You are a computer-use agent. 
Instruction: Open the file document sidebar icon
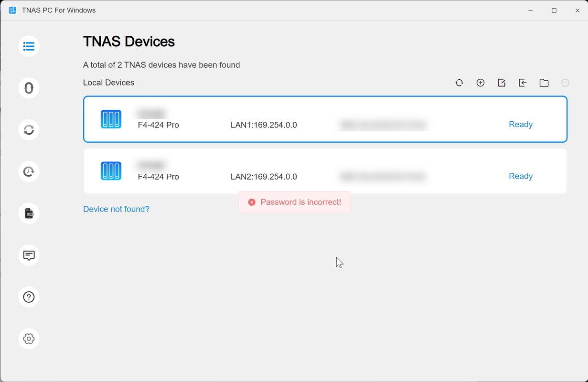[x=29, y=213]
